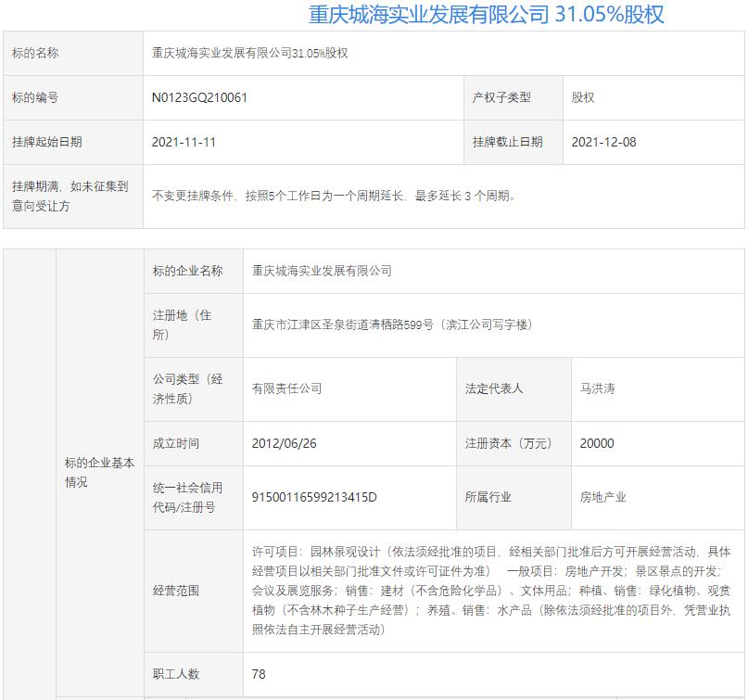748x700 pixels.
Task: Click the company name 重庆城海实业发展有限公司 in 标的企业名称 row
Action: [x=322, y=271]
